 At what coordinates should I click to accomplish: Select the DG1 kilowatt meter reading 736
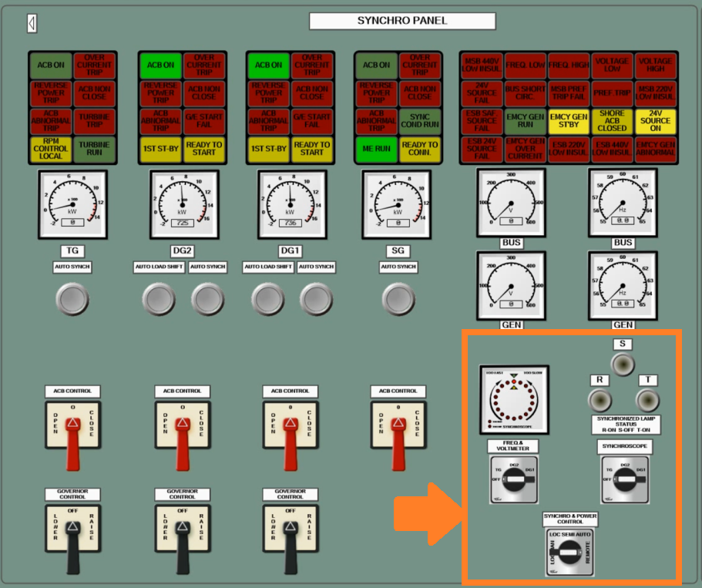point(291,203)
